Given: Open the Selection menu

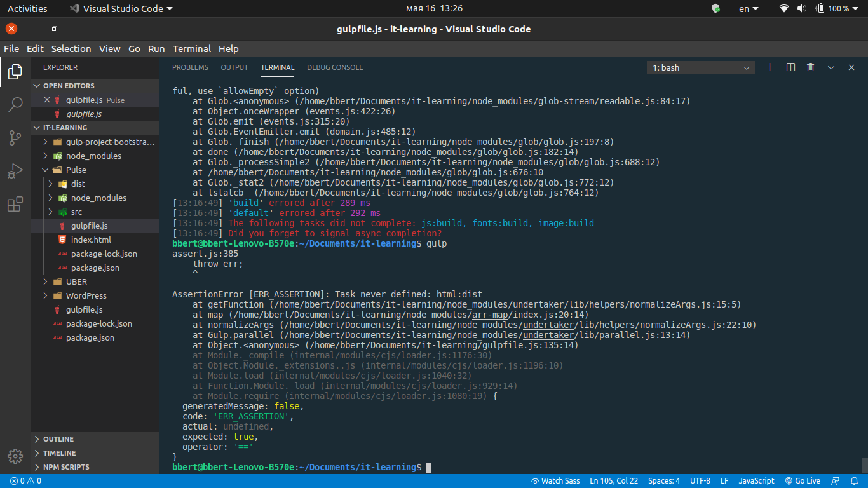Looking at the screenshot, I should point(71,49).
